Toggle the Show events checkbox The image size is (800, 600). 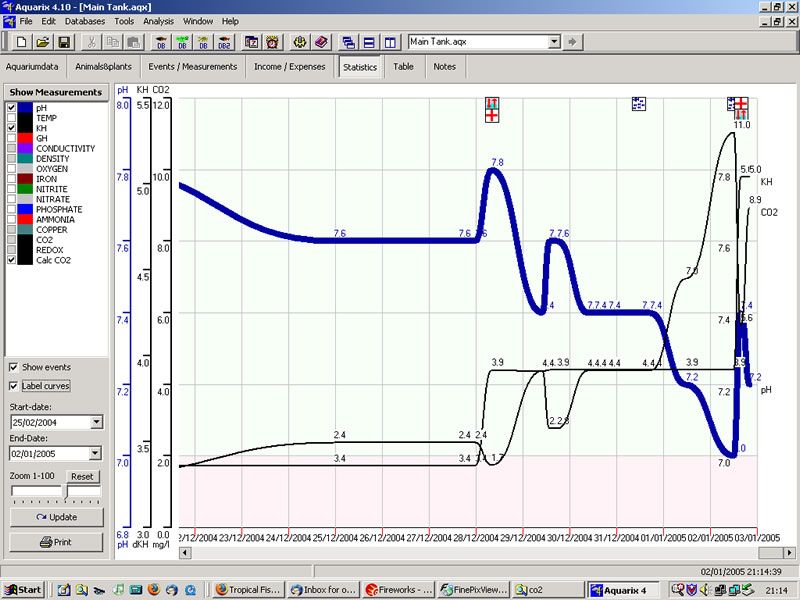(13, 367)
